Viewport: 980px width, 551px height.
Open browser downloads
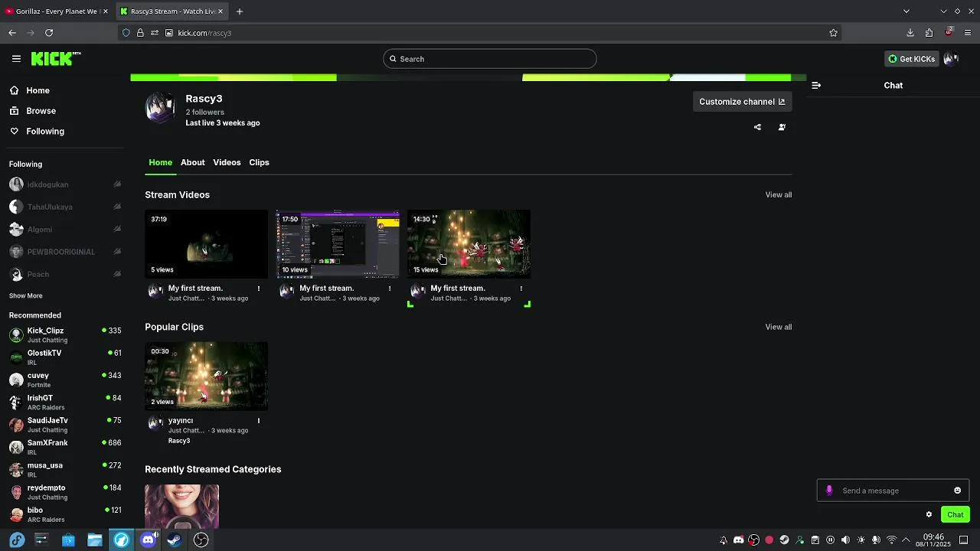[x=910, y=33]
